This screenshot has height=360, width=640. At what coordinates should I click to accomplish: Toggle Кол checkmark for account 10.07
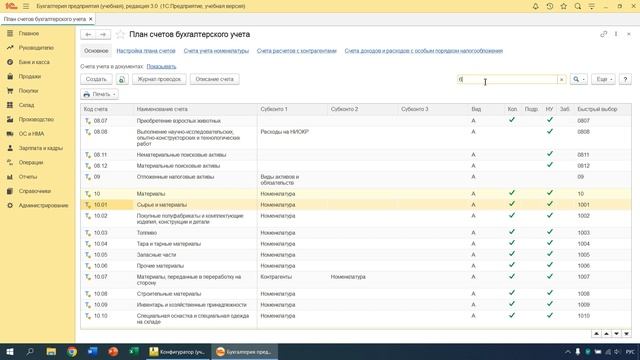[x=512, y=276]
